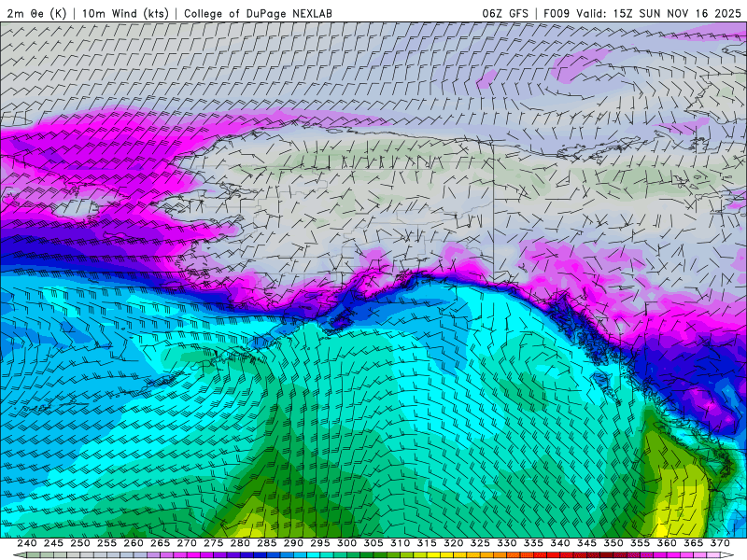Click the 240 value on the color scale
The width and height of the screenshot is (747, 560).
click(x=27, y=543)
